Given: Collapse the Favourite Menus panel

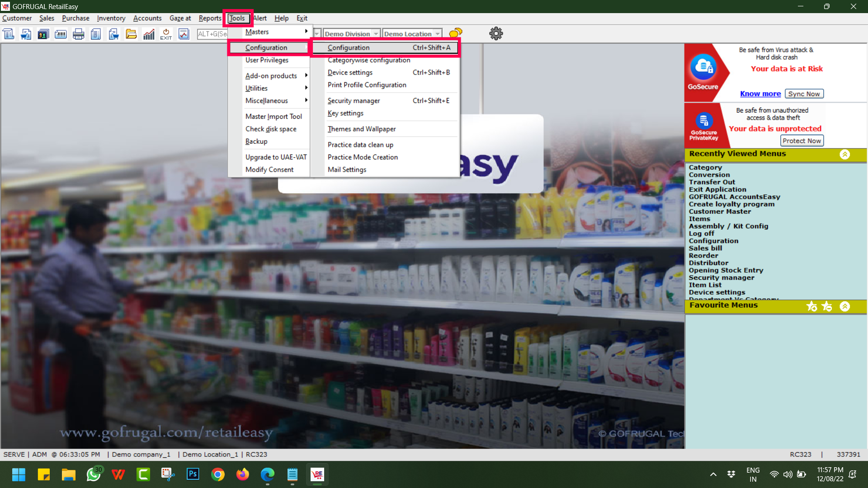Looking at the screenshot, I should point(844,306).
